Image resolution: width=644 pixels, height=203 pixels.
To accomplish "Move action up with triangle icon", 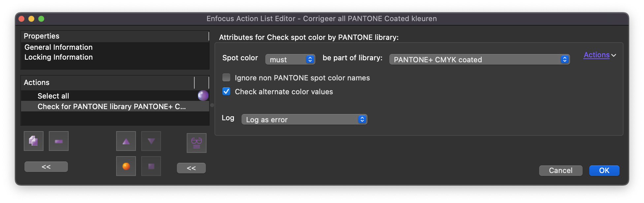I will pos(126,141).
